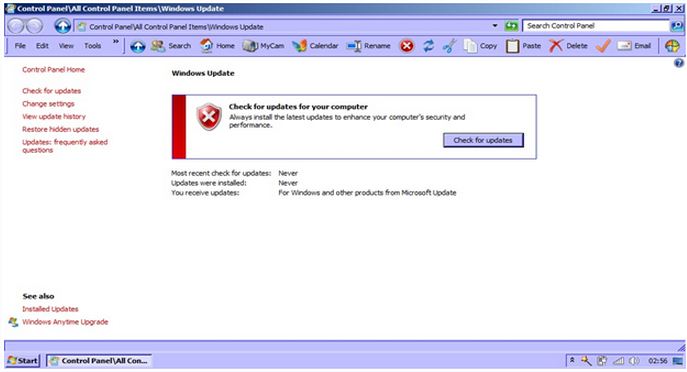Click the Windows flag logo icon
Image resolution: width=687 pixels, height=372 pixels.
pos(672,46)
